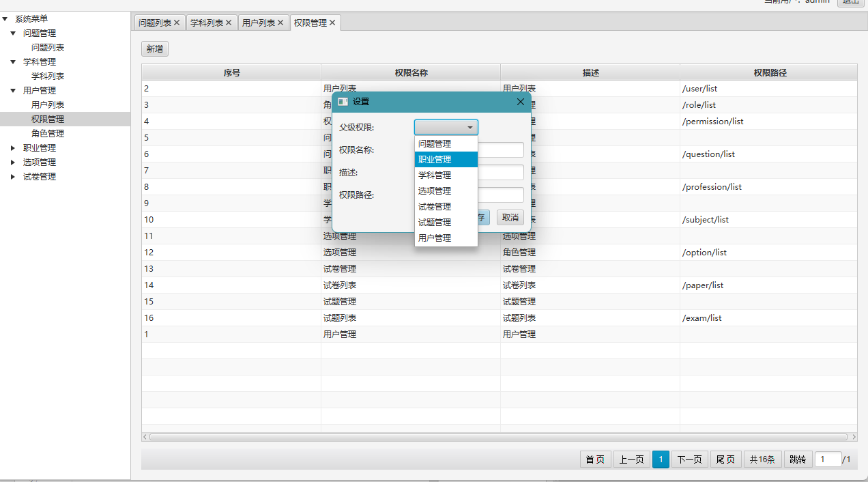Screen dimensions: 868x482
Task: Open the 父级权限 dropdown arrow
Action: 470,128
